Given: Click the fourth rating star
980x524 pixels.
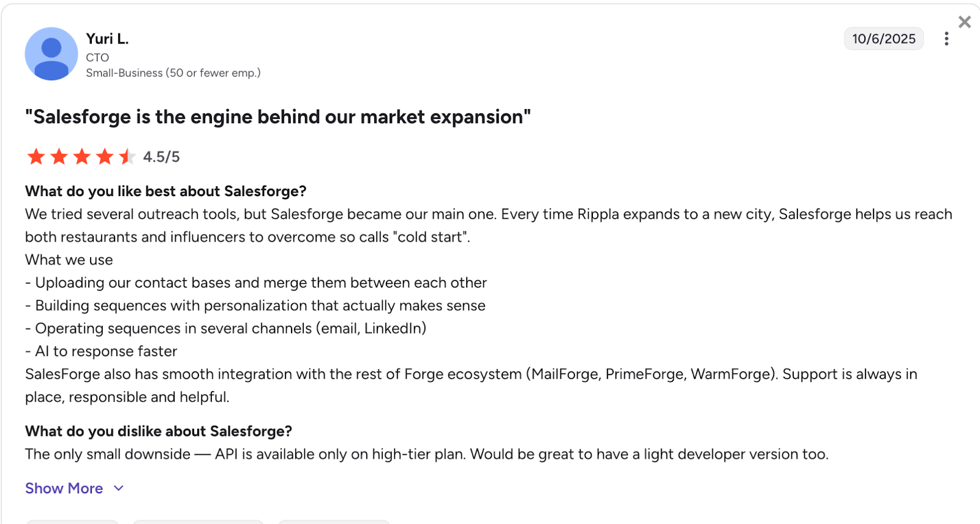Looking at the screenshot, I should pyautogui.click(x=105, y=157).
